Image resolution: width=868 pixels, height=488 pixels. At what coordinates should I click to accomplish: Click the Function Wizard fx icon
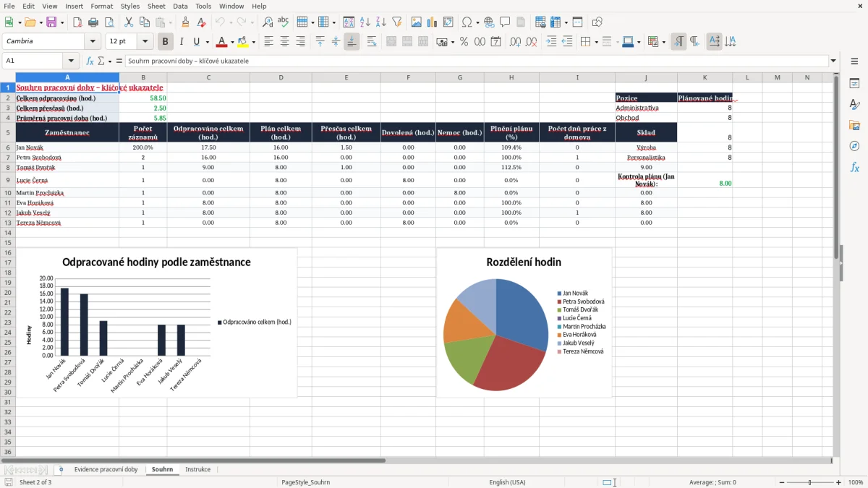coord(90,61)
